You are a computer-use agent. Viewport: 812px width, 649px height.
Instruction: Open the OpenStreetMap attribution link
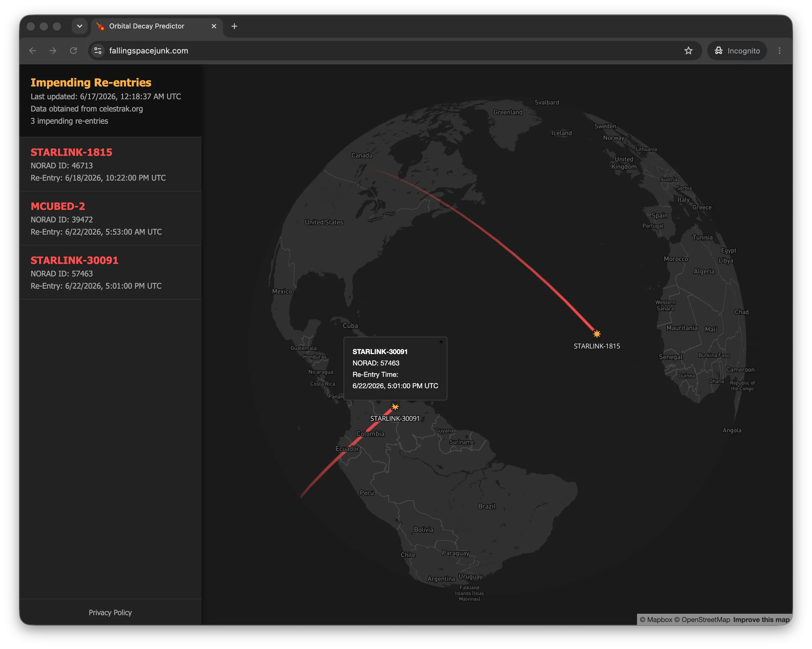point(702,620)
